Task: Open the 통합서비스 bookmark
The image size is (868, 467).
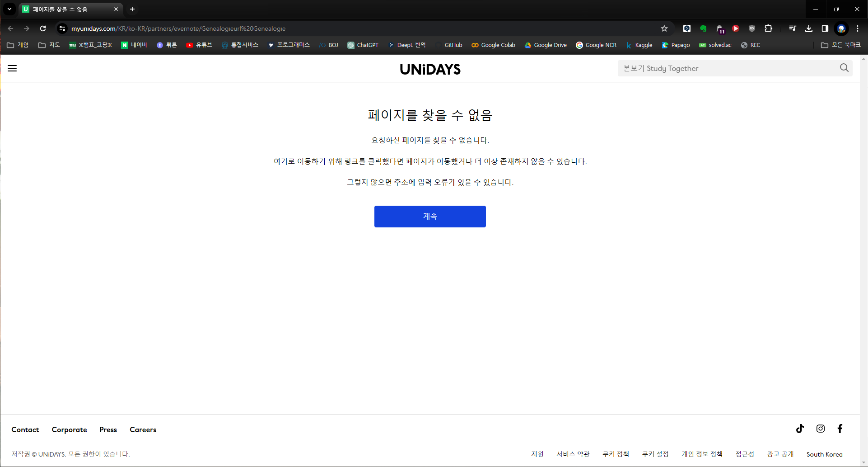Action: 240,45
